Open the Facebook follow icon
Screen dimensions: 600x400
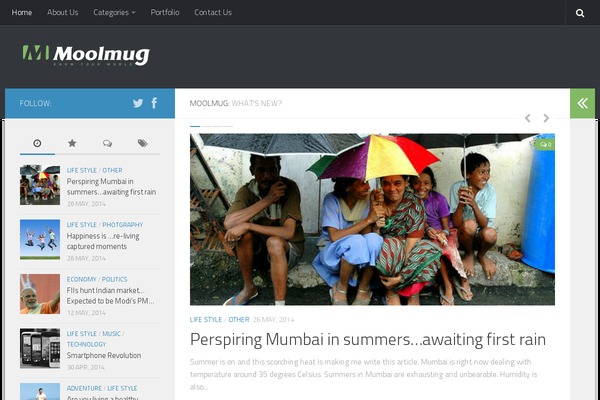tap(154, 103)
